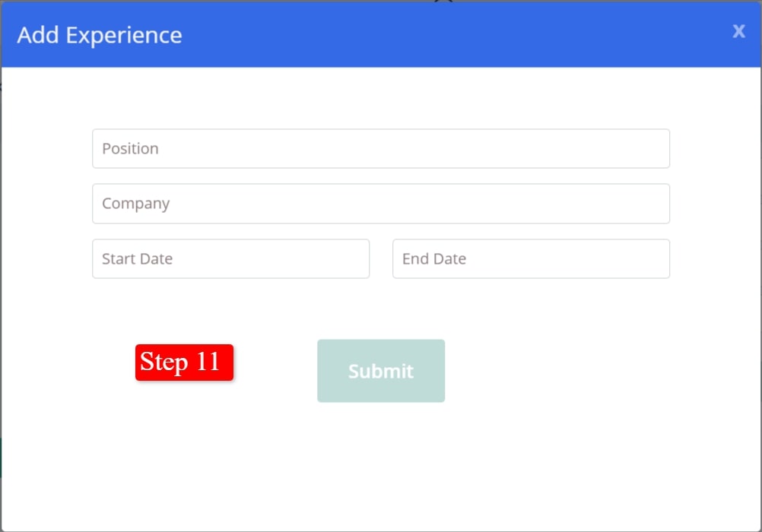Submit the experience form

pos(380,371)
